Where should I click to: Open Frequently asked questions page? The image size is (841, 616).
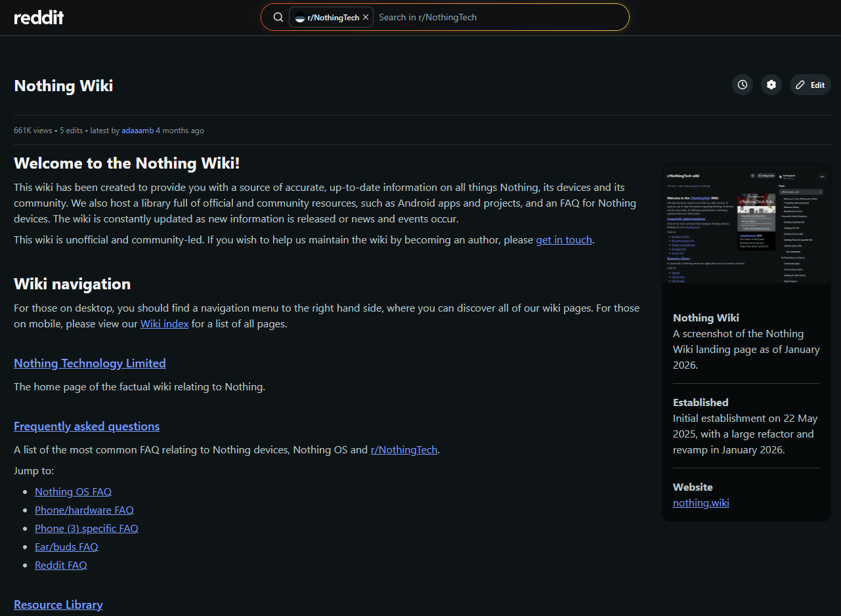coord(87,426)
